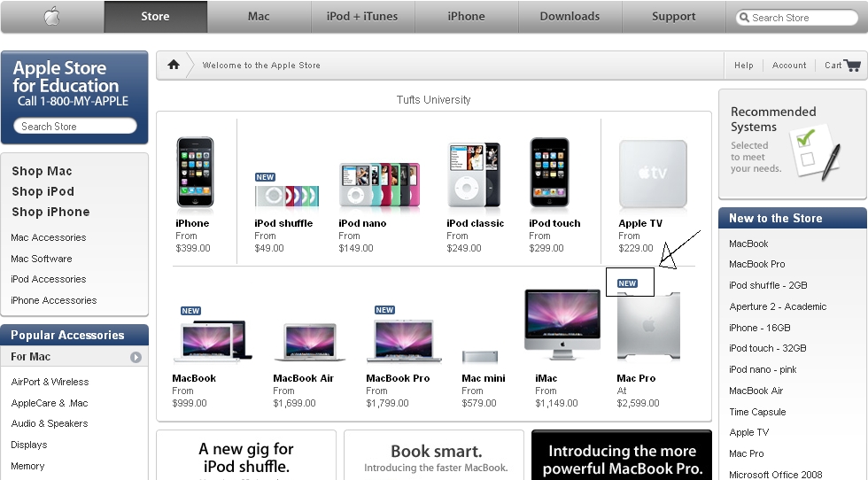Open the Help link
The image size is (868, 480).
pos(744,66)
